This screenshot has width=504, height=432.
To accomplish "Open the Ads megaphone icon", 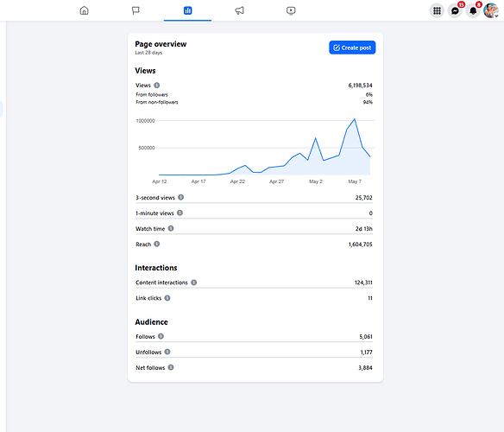I will click(239, 10).
